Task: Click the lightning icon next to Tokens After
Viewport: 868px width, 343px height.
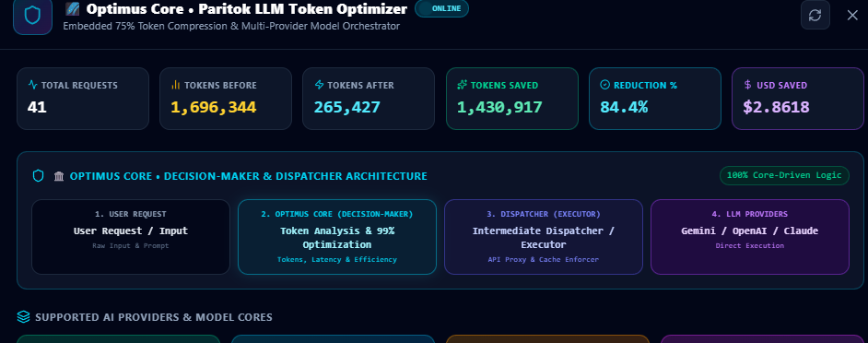Action: pyautogui.click(x=319, y=86)
